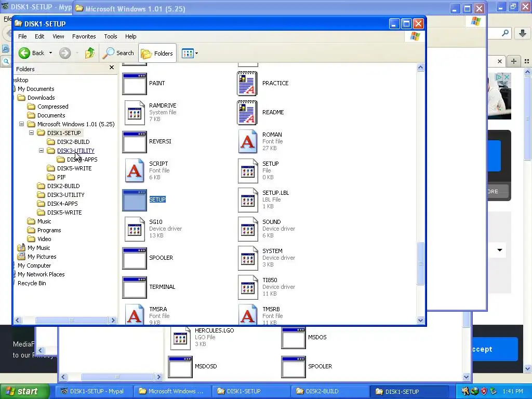This screenshot has height=399, width=532.
Task: Click the vertical scrollbar thumb in file list
Action: pos(420,263)
